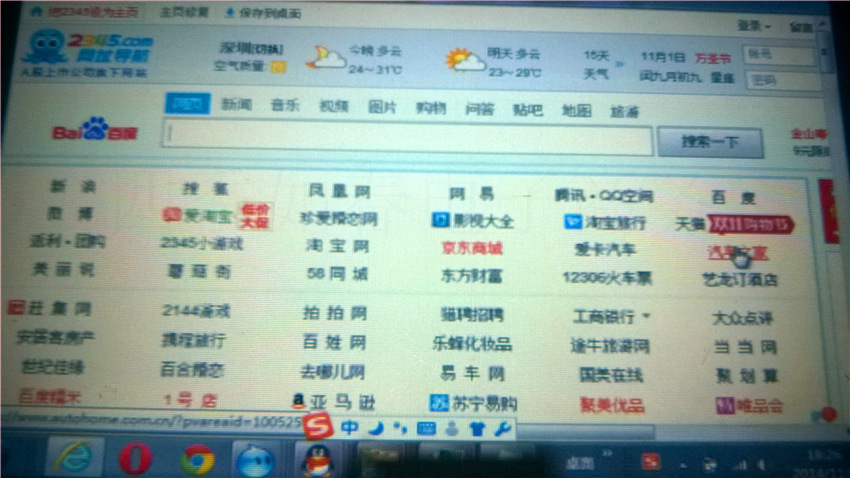Screen dimensions: 850x478
Task: Click the 搜索一下 search button
Action: [x=710, y=142]
